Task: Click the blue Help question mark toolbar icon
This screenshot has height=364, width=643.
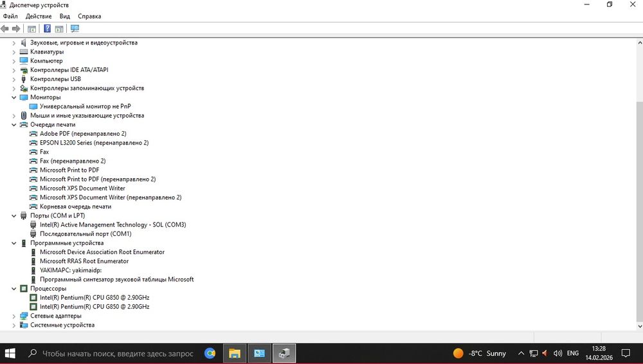Action: click(47, 29)
